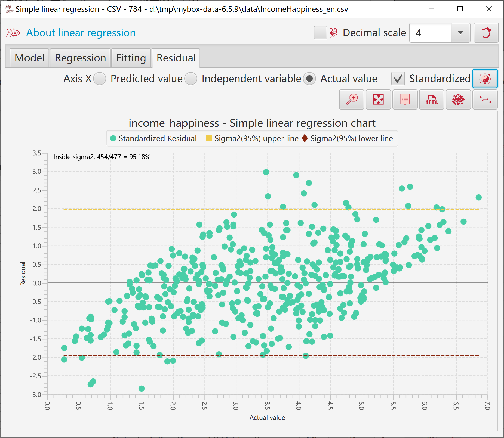Expand the Decimal scale dropdown arrow
The image size is (504, 438).
(x=460, y=33)
